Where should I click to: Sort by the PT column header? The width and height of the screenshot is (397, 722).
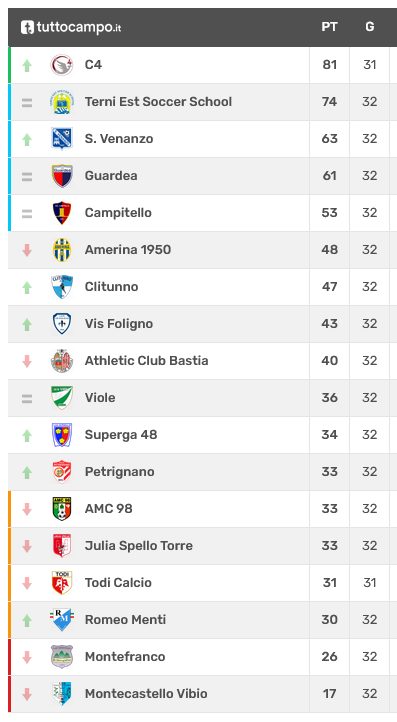[x=329, y=27]
